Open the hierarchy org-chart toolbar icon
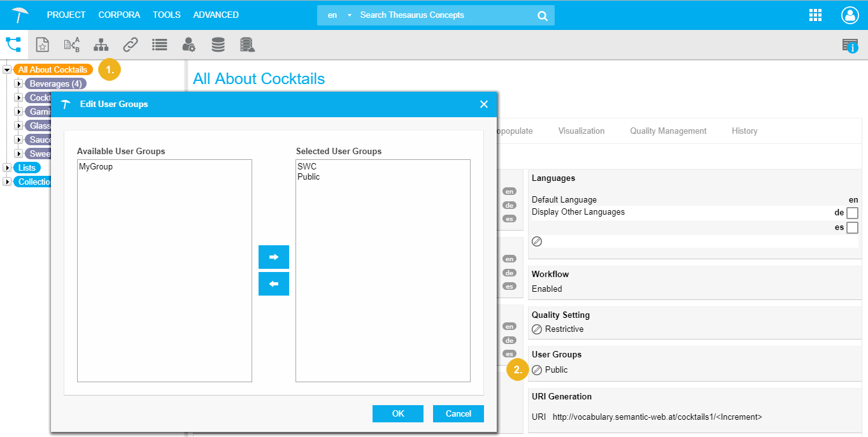The image size is (868, 437). [101, 45]
